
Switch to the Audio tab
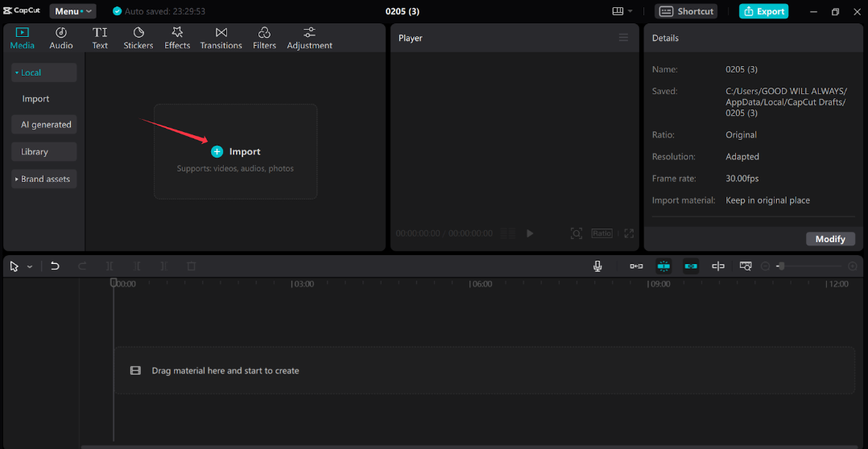pos(61,38)
